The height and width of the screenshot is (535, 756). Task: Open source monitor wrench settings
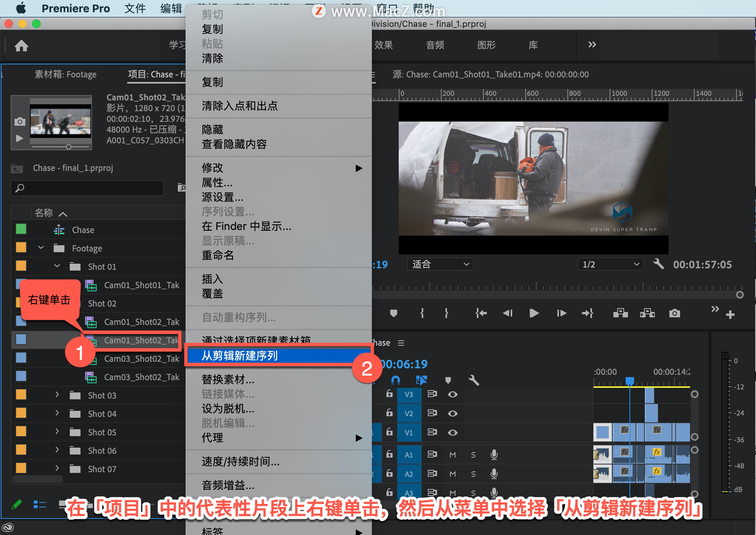point(658,264)
